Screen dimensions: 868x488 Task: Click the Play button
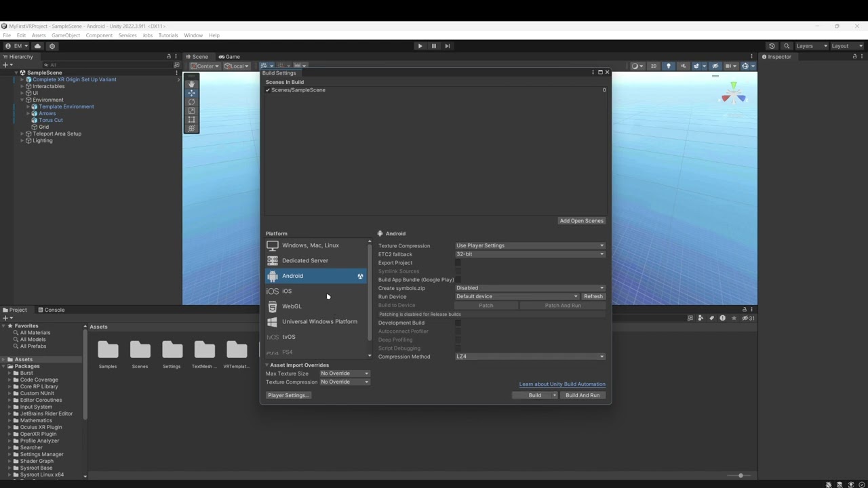click(x=420, y=46)
